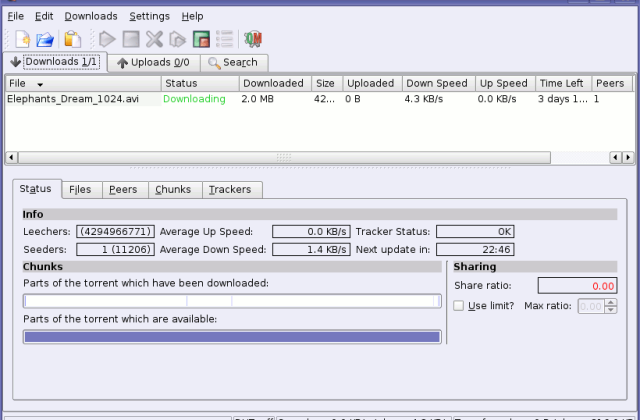Switch to the Trackers tab
This screenshot has width=640, height=420.
click(x=231, y=190)
